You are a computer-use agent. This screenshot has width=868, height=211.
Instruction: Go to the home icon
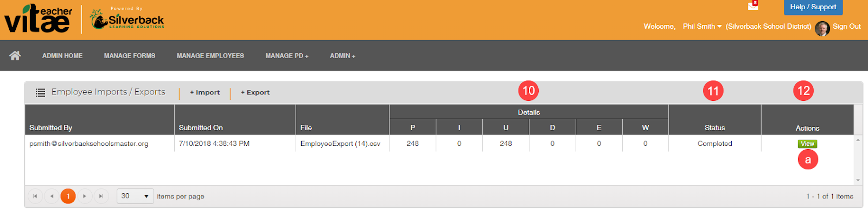(15, 55)
